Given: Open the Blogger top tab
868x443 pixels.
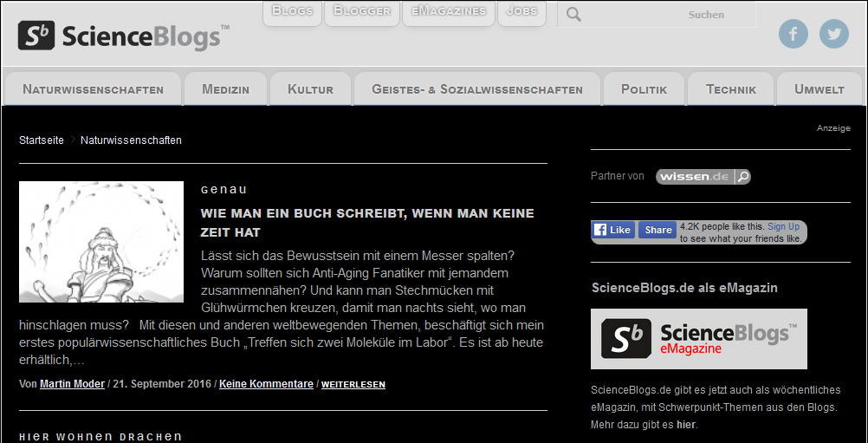Looking at the screenshot, I should pyautogui.click(x=362, y=11).
